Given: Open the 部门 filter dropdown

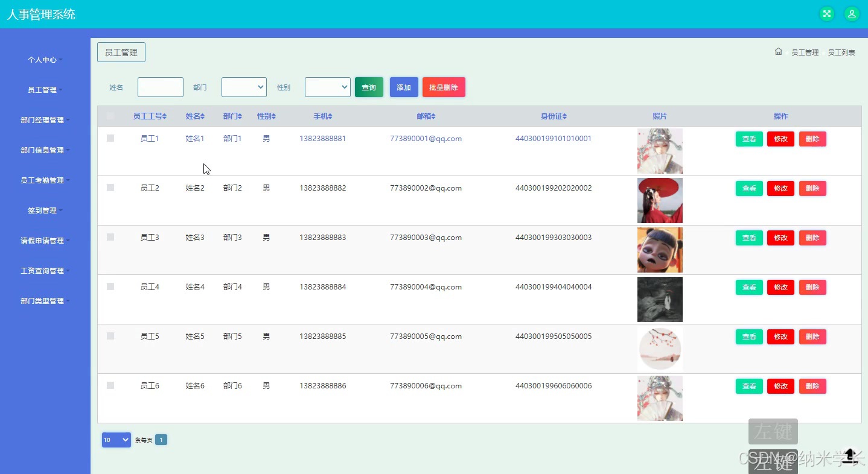Looking at the screenshot, I should 244,87.
